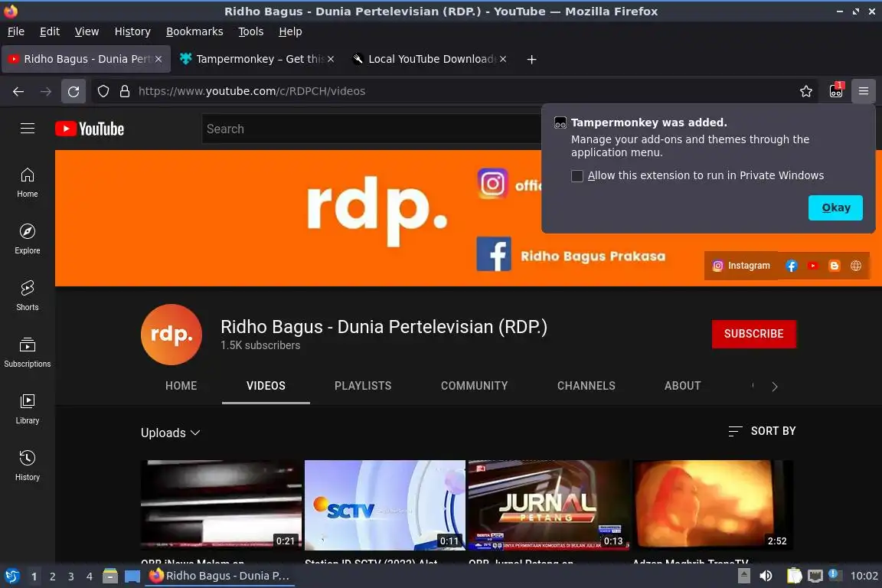Go to Home in YouTube sidebar
The height and width of the screenshot is (588, 882).
(27, 183)
